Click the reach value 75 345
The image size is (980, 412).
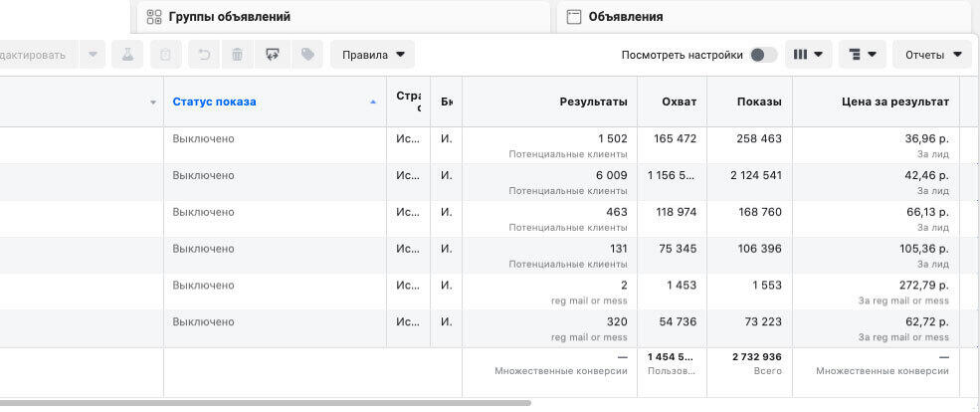tap(678, 249)
